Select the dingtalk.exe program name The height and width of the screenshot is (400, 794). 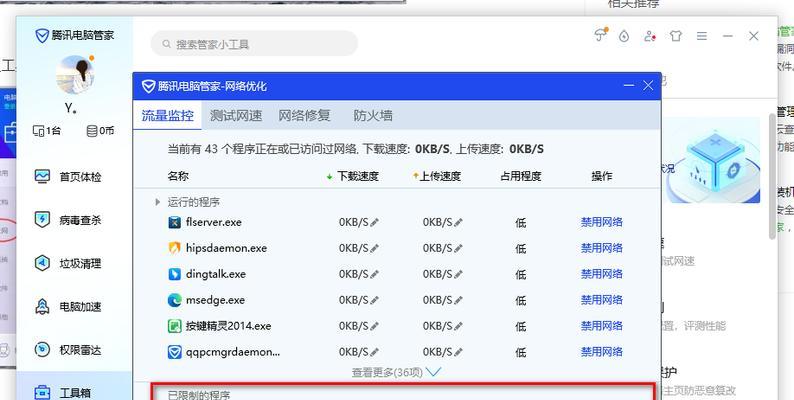click(216, 274)
